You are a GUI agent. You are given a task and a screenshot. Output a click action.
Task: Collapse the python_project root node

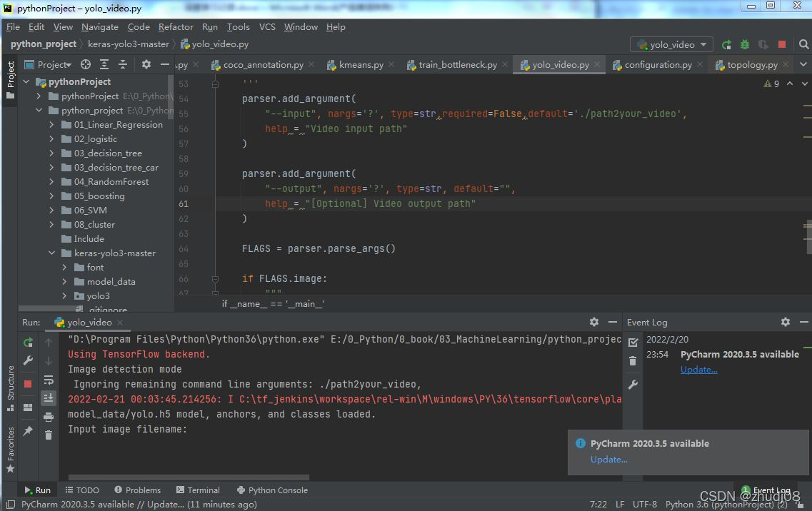pyautogui.click(x=39, y=111)
